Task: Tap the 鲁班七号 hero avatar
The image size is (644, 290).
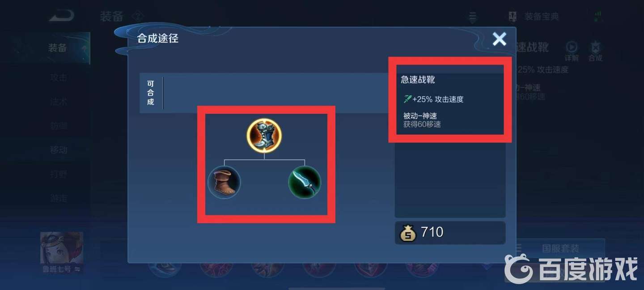Action: tap(62, 248)
